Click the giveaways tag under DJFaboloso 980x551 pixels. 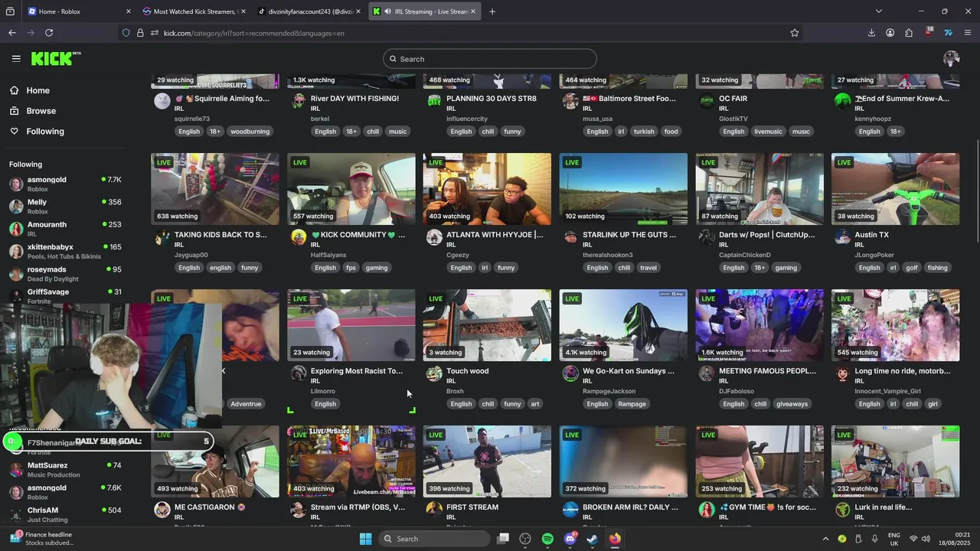pos(792,404)
